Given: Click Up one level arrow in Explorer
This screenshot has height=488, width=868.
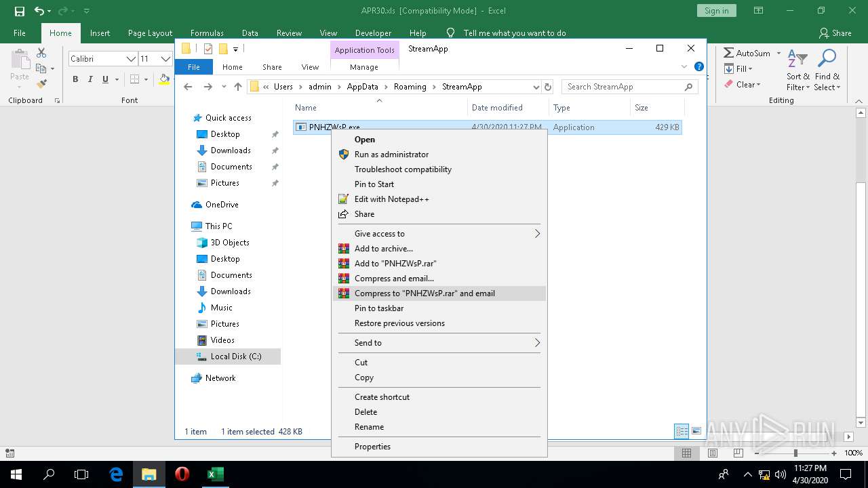Looking at the screenshot, I should [238, 87].
